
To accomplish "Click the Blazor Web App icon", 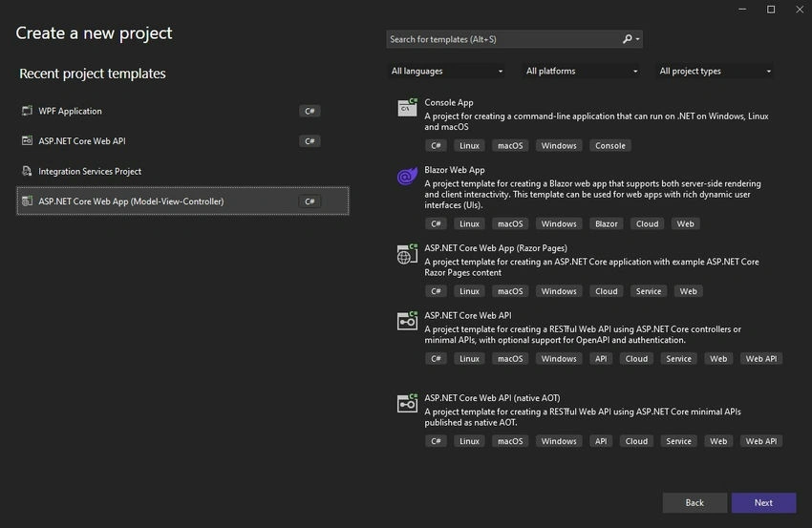I will (x=407, y=176).
